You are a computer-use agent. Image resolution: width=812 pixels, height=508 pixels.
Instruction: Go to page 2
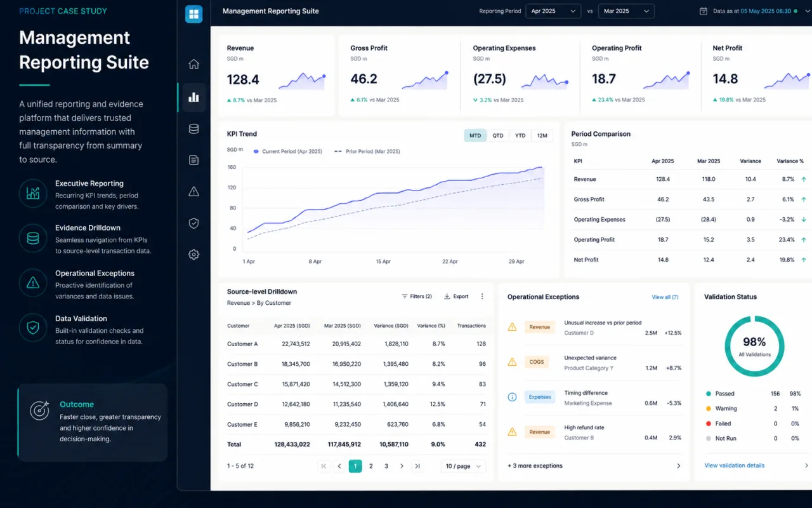click(370, 466)
